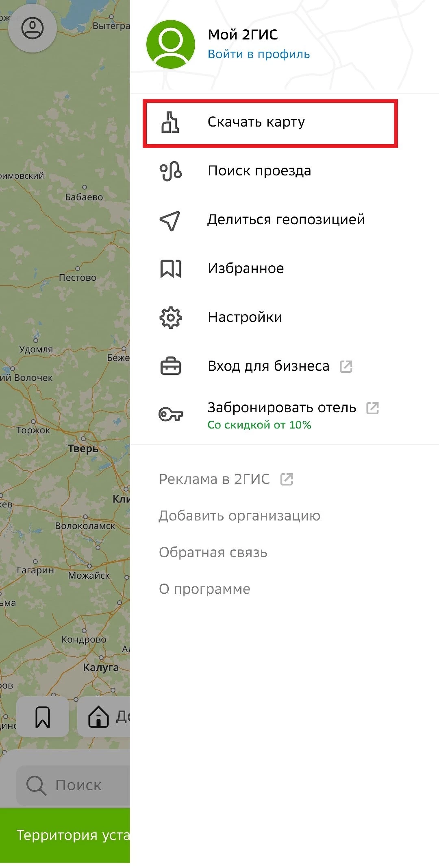This screenshot has width=439, height=868.
Task: Tap the route icon next to Поиск проезда
Action: [x=170, y=171]
